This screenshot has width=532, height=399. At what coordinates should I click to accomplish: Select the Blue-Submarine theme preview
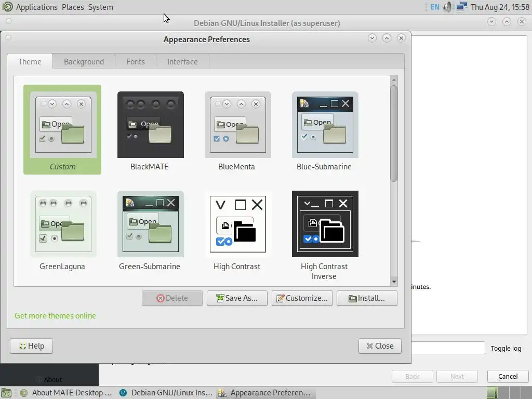pos(325,125)
